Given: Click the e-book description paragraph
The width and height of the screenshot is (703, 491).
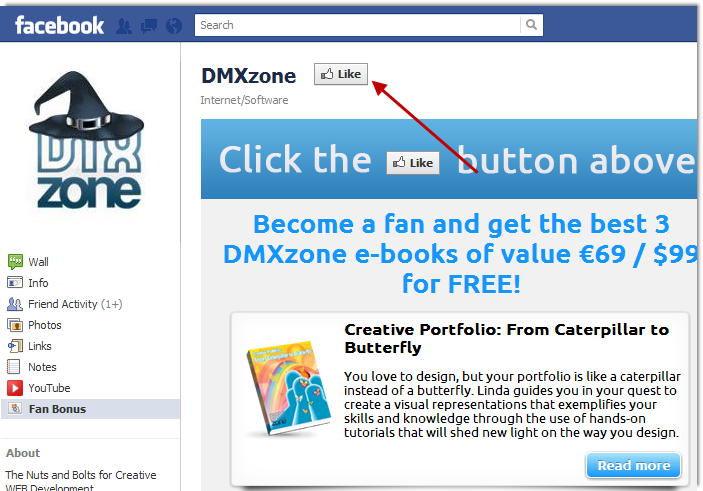Looking at the screenshot, I should [x=512, y=404].
